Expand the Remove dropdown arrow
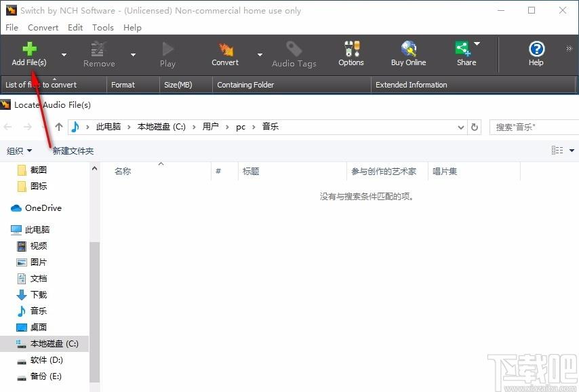 click(133, 55)
